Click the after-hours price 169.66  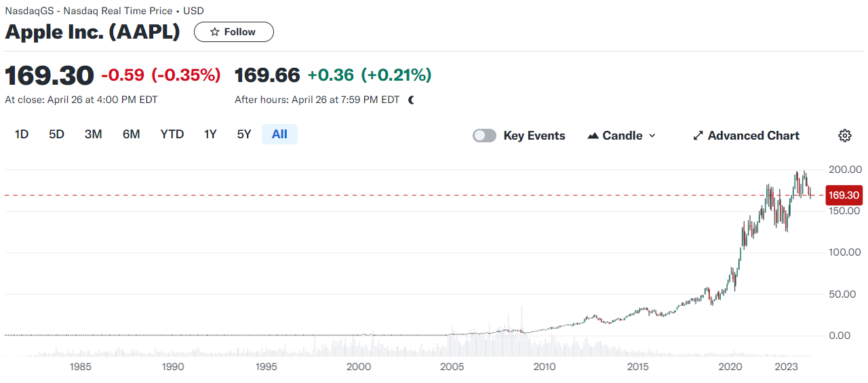[267, 75]
